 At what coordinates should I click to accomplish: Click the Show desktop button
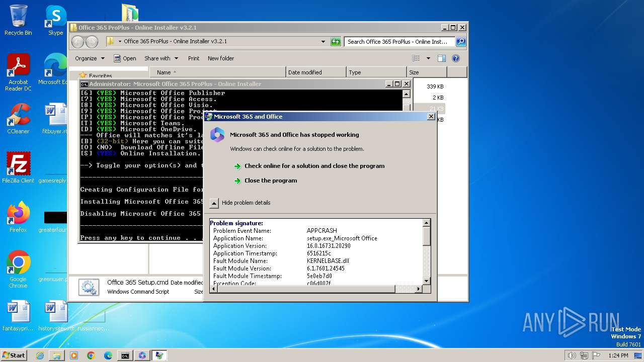[639, 355]
